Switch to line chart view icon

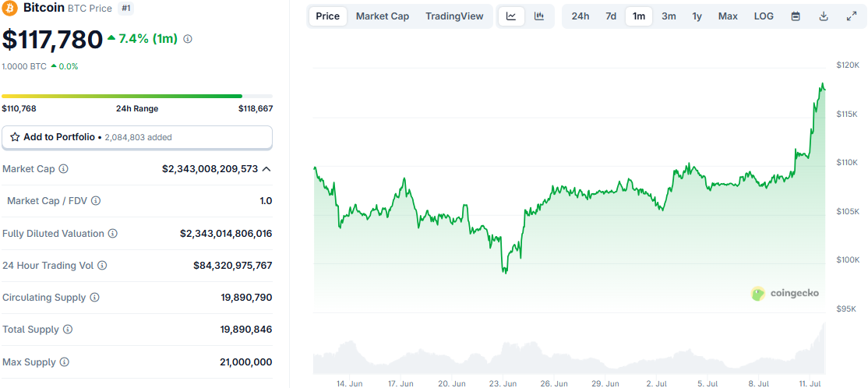[x=511, y=16]
